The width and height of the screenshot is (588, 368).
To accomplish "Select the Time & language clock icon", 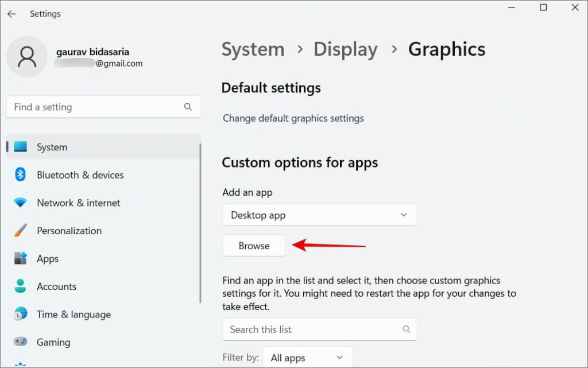I will click(x=20, y=314).
